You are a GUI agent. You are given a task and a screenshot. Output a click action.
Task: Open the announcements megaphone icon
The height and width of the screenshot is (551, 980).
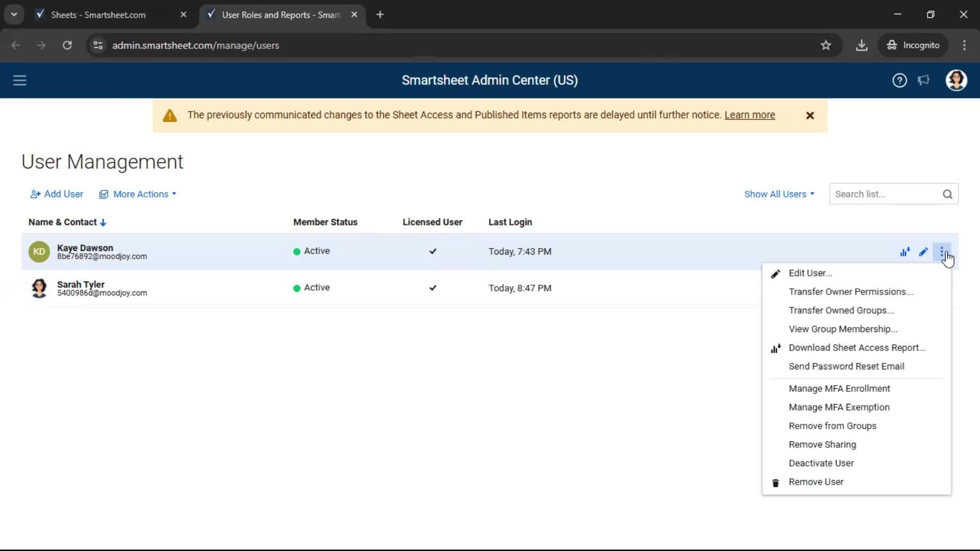(923, 81)
